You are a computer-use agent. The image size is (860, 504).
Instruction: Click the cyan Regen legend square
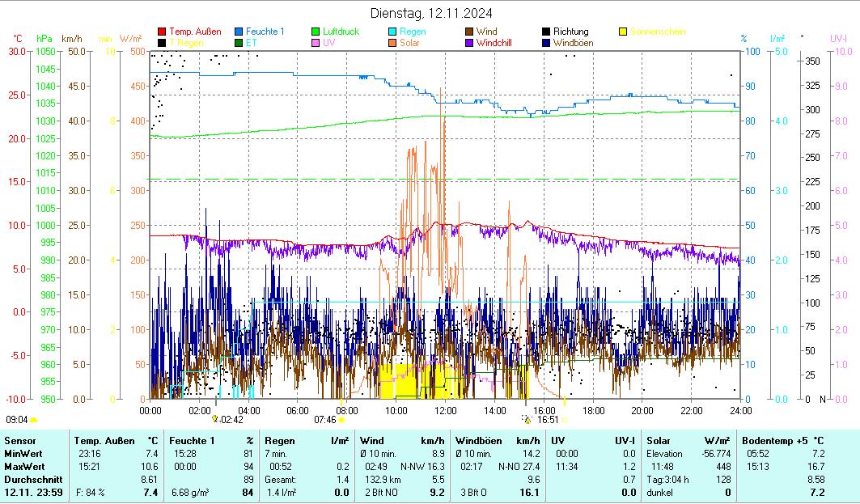tap(393, 32)
